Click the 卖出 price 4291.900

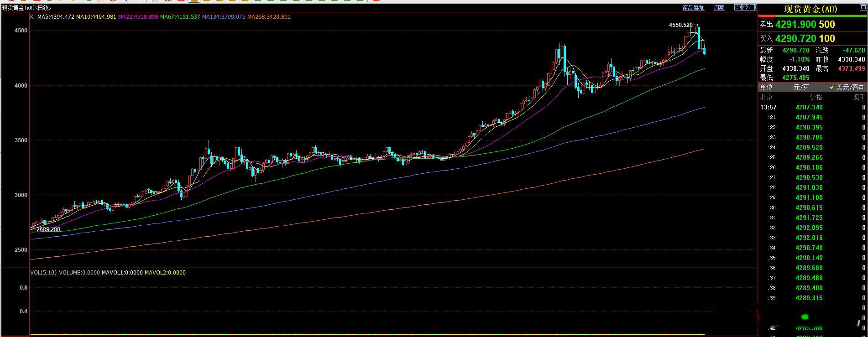coord(796,25)
